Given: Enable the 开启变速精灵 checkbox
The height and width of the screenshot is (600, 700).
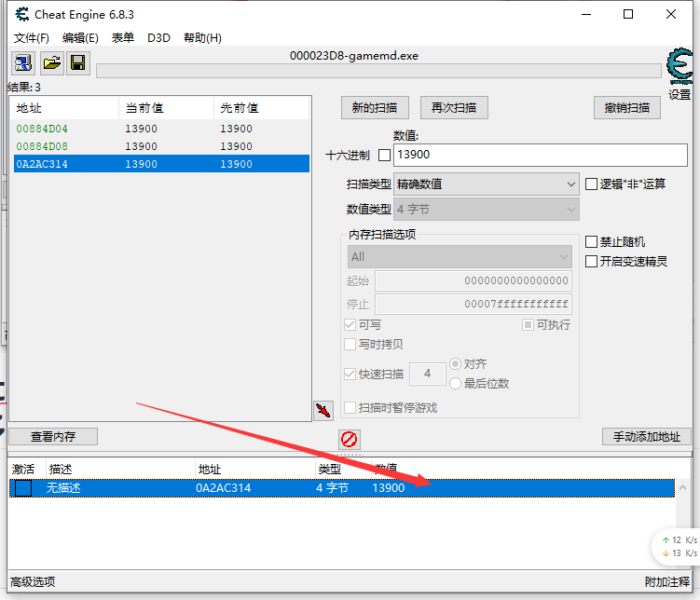Looking at the screenshot, I should coord(591,262).
